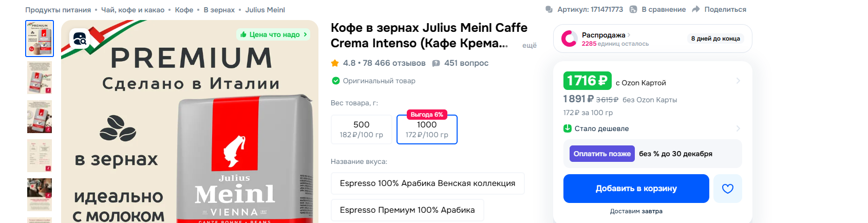Add product to favorites with heart icon

[727, 189]
